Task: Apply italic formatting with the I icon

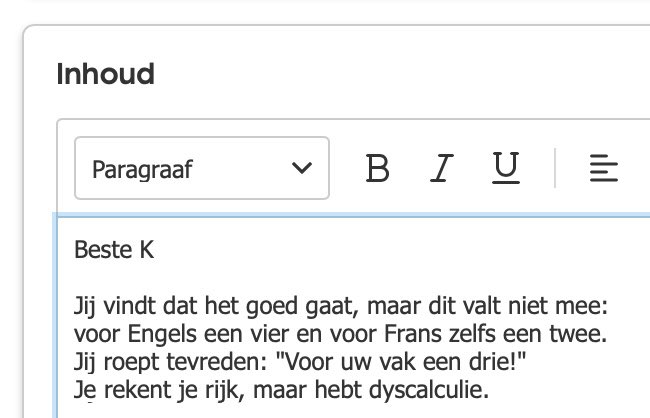Action: point(439,168)
